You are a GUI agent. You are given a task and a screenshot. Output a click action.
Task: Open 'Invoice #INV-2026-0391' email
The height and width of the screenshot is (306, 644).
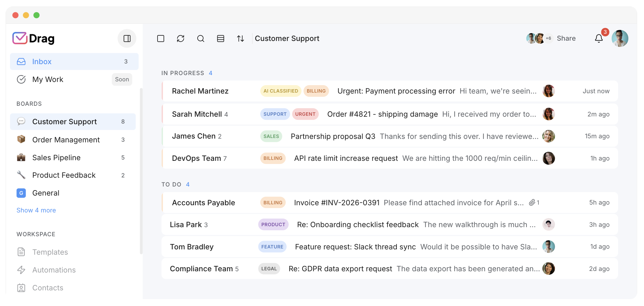337,203
